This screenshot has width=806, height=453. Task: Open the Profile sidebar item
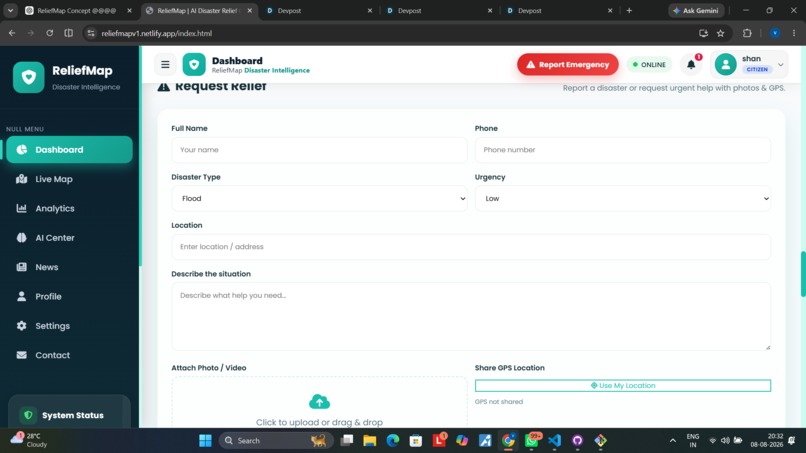click(69, 296)
